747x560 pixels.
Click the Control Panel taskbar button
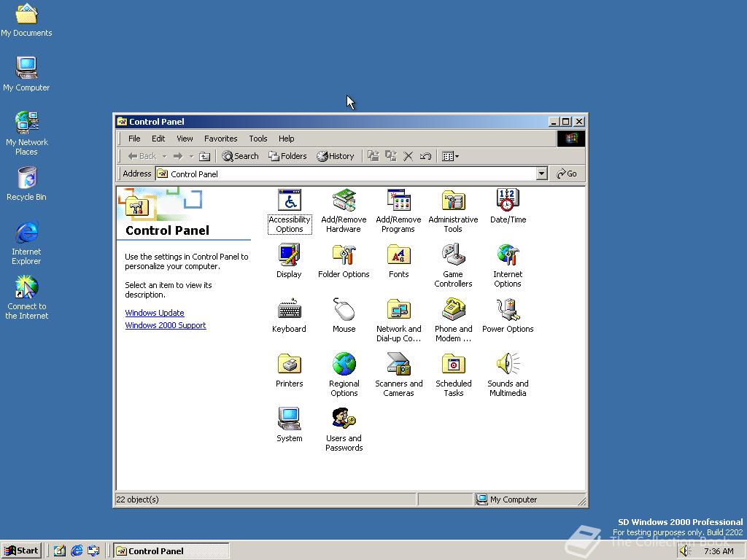pyautogui.click(x=171, y=551)
